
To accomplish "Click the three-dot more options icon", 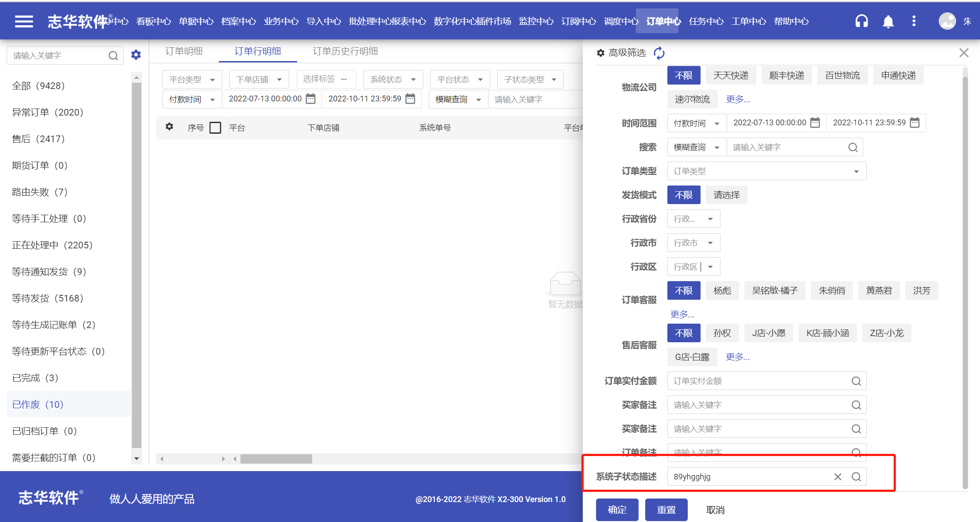I will pyautogui.click(x=914, y=21).
